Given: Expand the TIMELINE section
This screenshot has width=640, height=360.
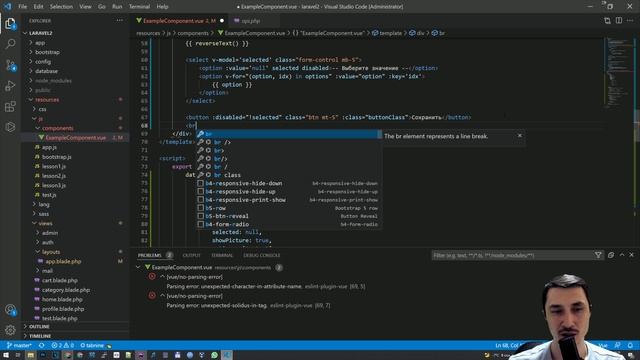Looking at the screenshot, I should coord(76,336).
